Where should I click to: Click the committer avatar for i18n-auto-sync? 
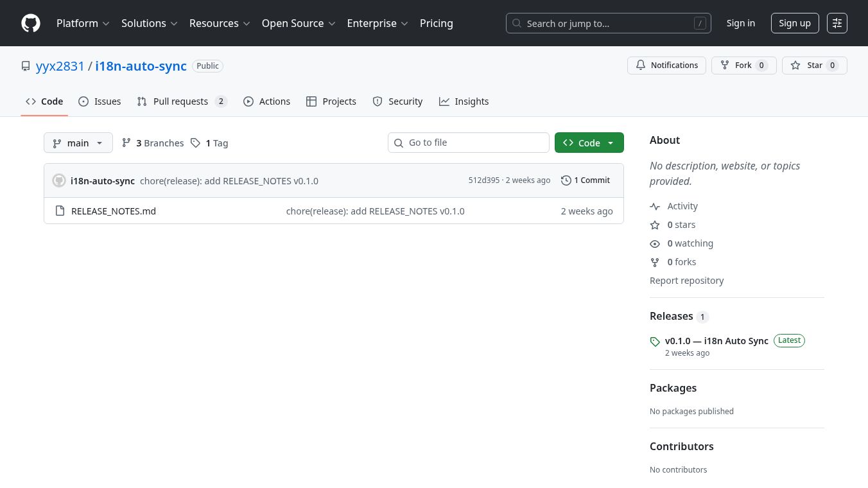click(59, 180)
